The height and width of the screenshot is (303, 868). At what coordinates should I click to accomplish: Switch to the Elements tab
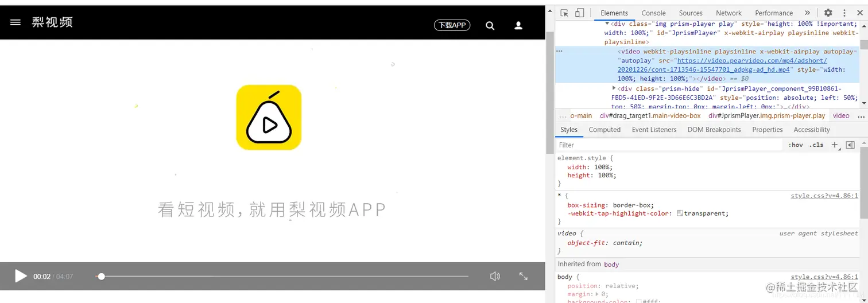614,13
